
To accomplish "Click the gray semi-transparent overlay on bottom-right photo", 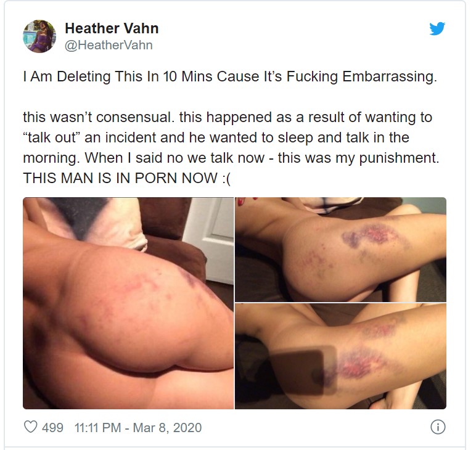I will (303, 370).
